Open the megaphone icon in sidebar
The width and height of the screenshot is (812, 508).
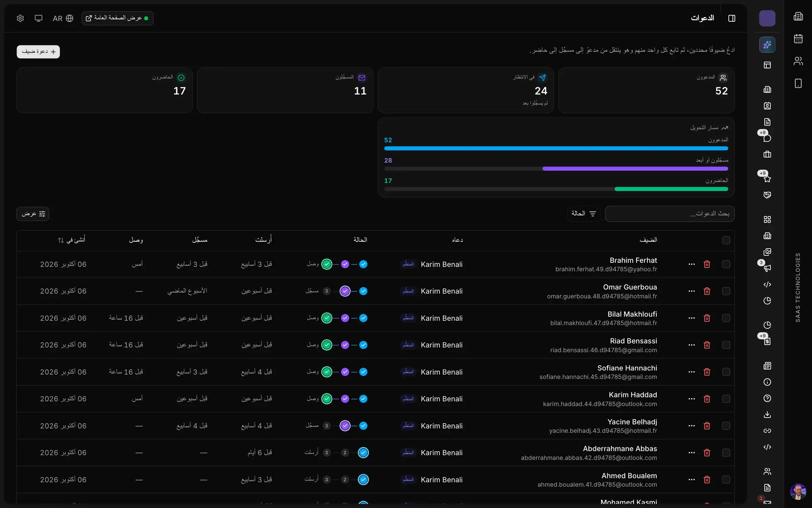pos(767,268)
